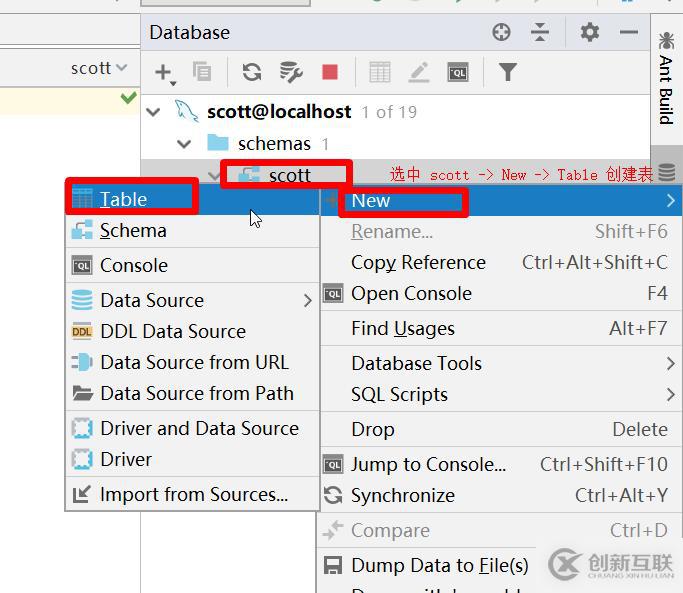Click the folder icon for Data Source from Path
This screenshot has width=683, height=593.
coord(82,393)
